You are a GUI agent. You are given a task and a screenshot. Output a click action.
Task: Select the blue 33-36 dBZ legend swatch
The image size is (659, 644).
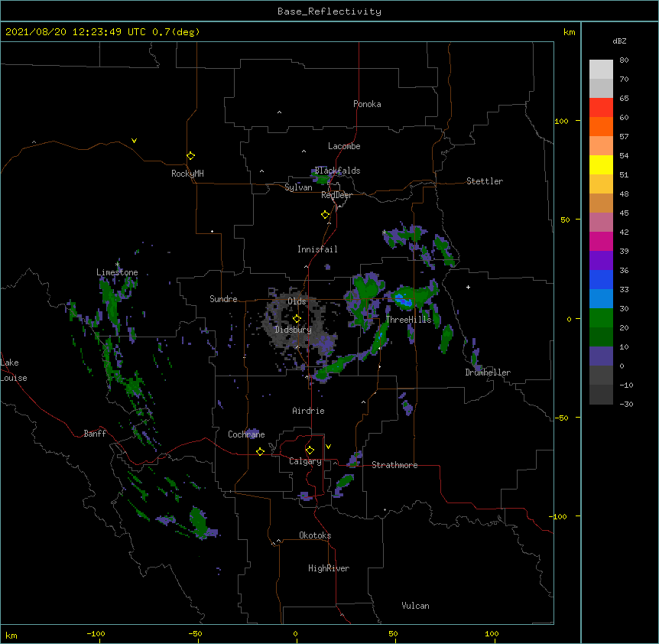point(601,279)
